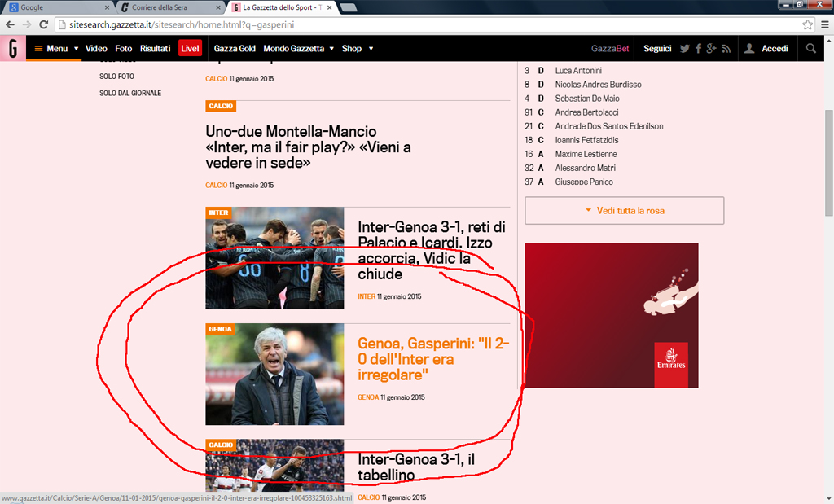Viewport: 834px width, 504px height.
Task: Click the Emirates advertisement banner
Action: (612, 316)
